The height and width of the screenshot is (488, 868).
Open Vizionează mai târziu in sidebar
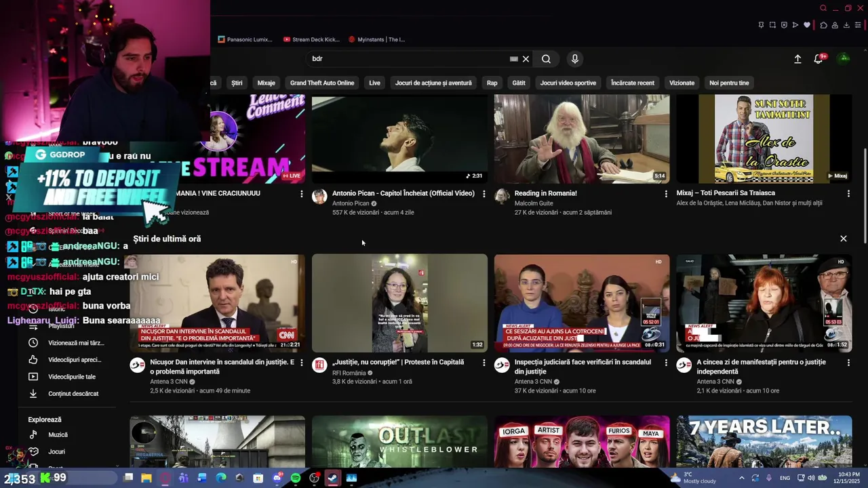(66, 343)
